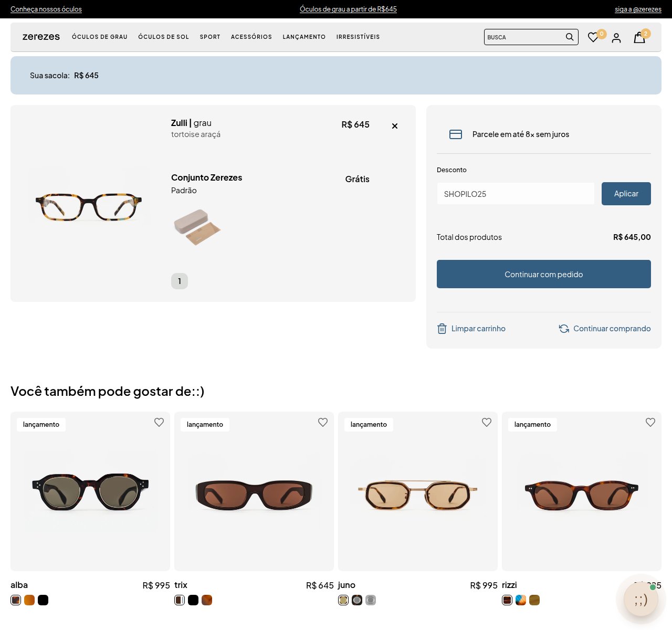
Task: Favorite the rizzi sunglasses with heart
Action: [650, 422]
